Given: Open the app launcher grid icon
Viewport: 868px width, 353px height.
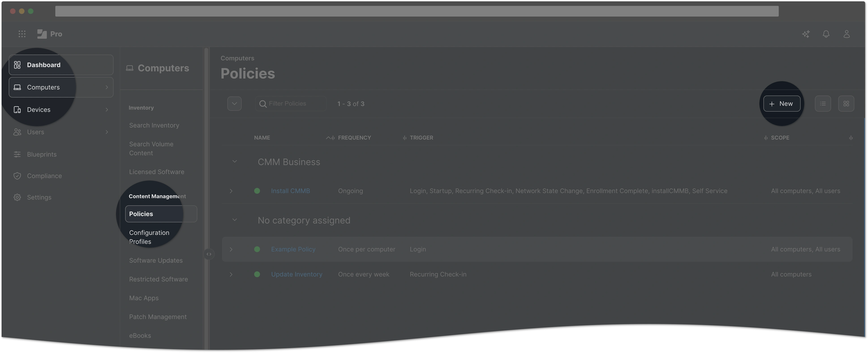Looking at the screenshot, I should 22,34.
